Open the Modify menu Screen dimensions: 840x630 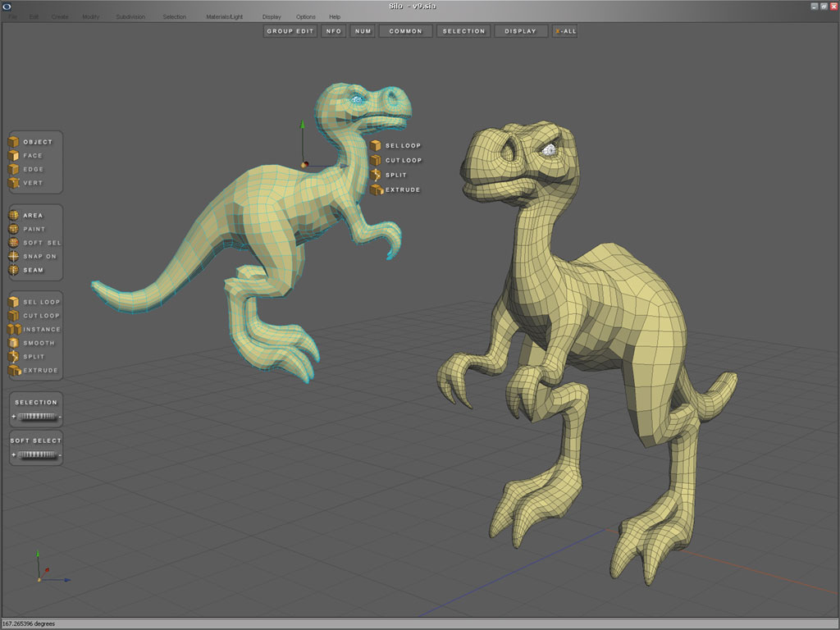coord(91,17)
